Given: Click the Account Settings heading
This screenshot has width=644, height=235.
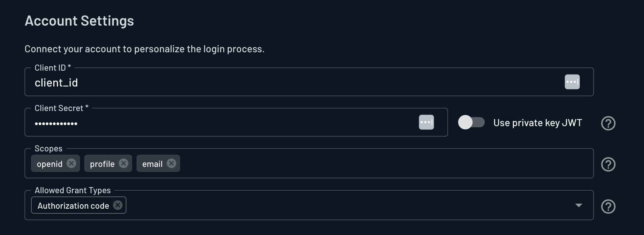Looking at the screenshot, I should tap(79, 21).
